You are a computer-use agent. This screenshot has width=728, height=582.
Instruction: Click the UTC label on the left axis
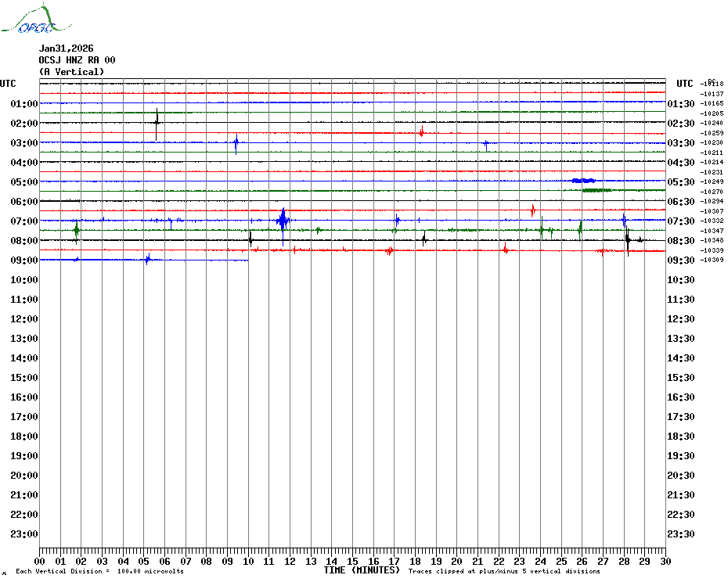[x=8, y=84]
